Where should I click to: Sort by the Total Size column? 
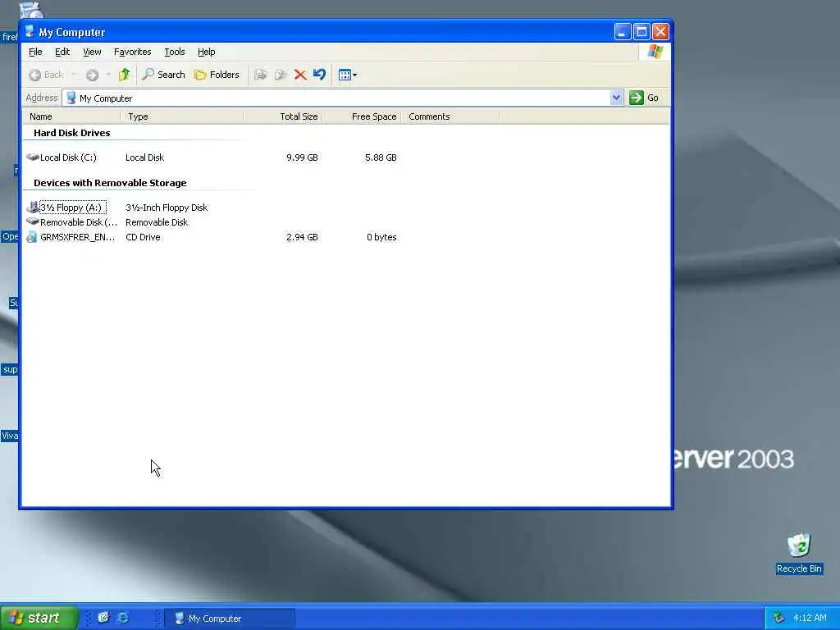[x=283, y=116]
